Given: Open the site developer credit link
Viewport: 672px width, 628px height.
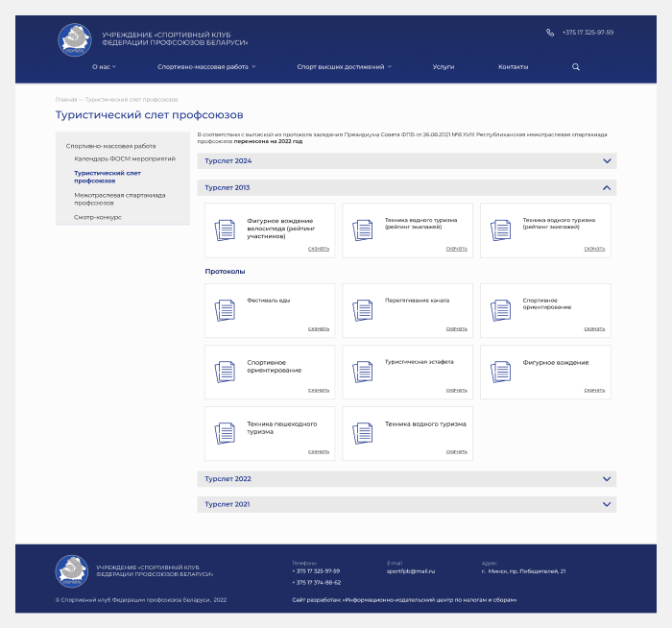Looking at the screenshot, I should click(x=404, y=600).
